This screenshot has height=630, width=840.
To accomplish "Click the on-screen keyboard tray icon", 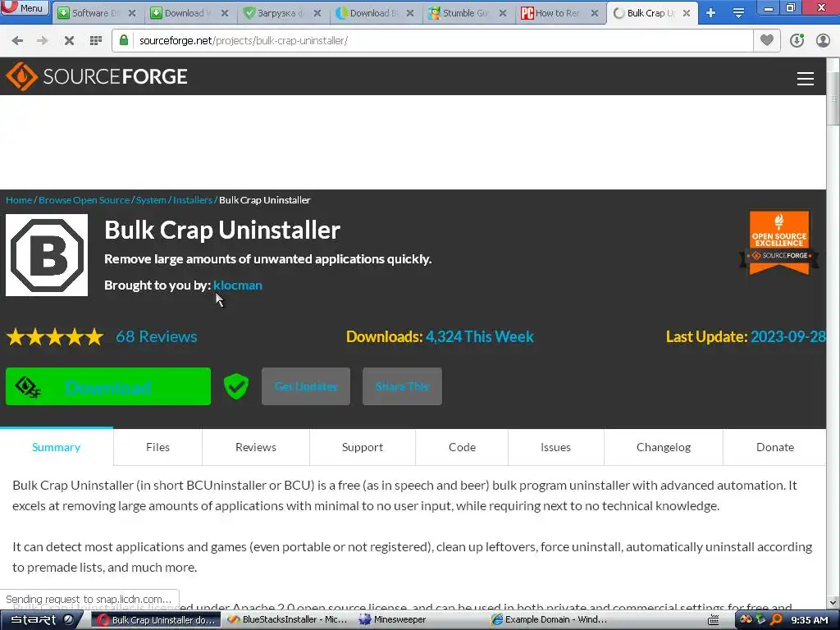I will pyautogui.click(x=713, y=620).
